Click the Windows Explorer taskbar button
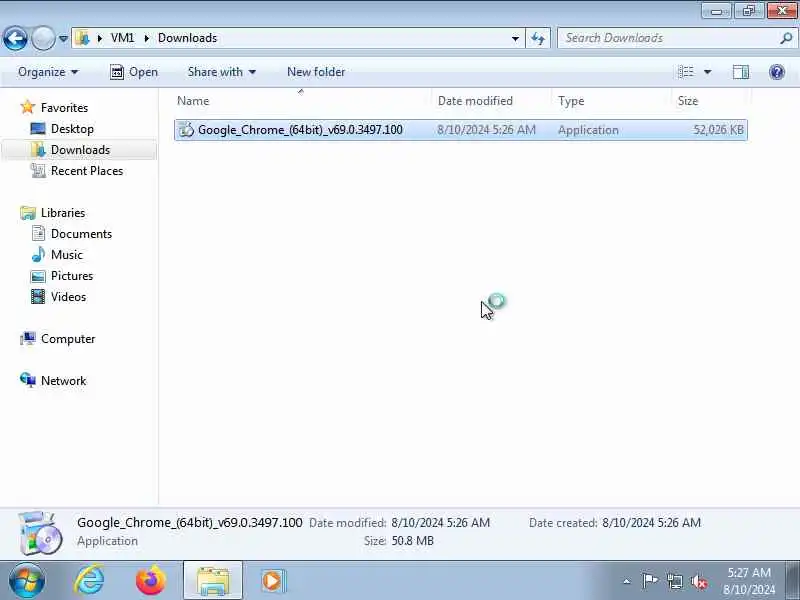Screen dimensions: 800x600 coord(213,580)
